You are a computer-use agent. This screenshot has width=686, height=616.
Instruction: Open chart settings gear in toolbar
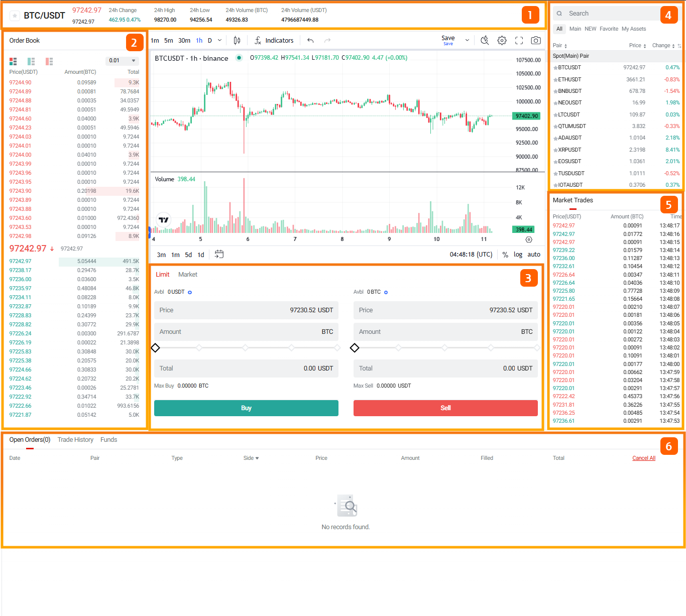[x=502, y=40]
